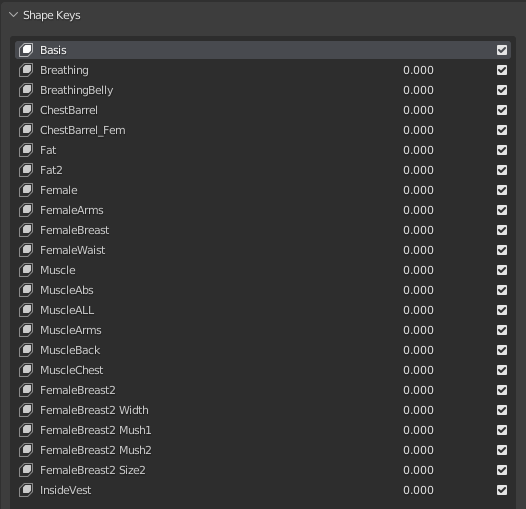
Task: Select the FemaleBreast name text
Action: tap(74, 230)
